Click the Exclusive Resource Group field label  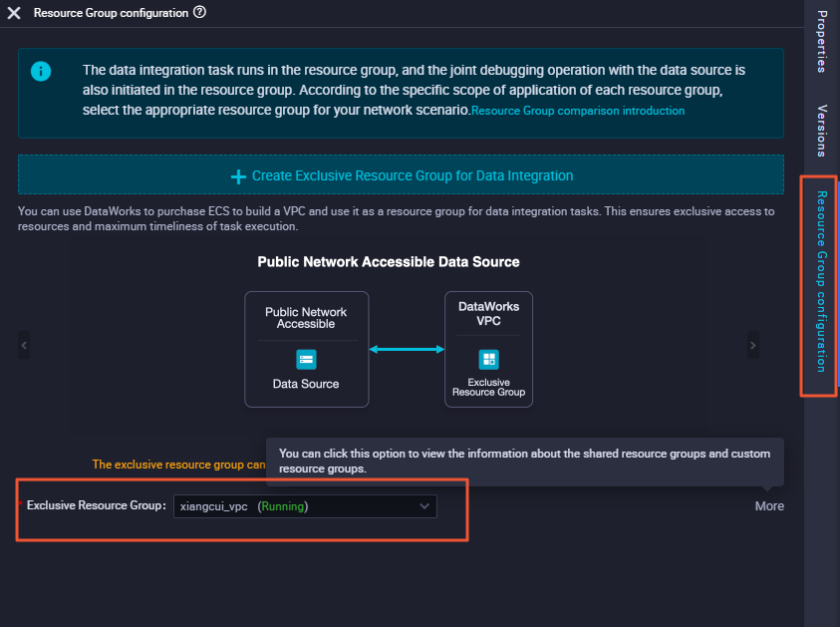[x=97, y=505]
